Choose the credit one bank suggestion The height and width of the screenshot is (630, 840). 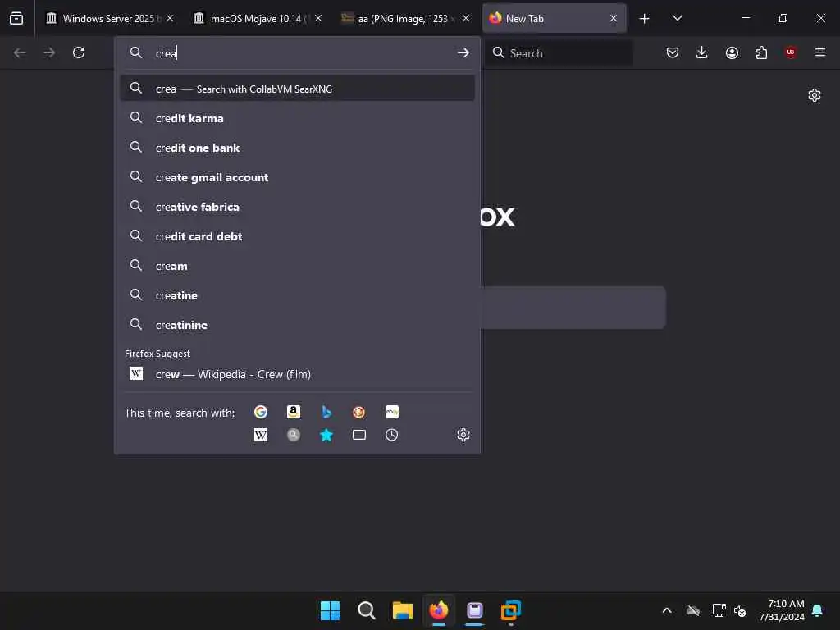click(x=298, y=148)
